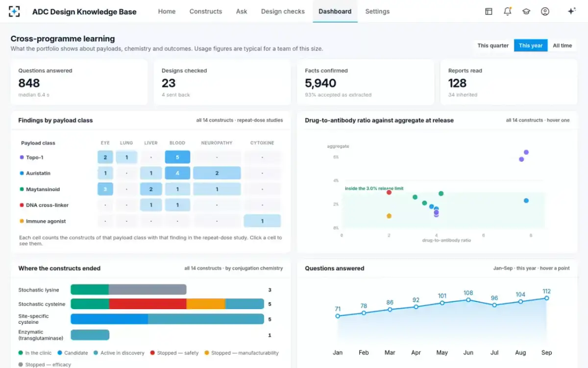Open the Ask tab

coord(242,11)
